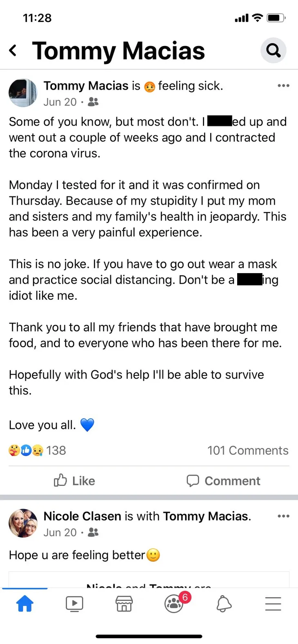Tap Tommy Macias profile picture thumbnail
298x644 pixels.
23,93
